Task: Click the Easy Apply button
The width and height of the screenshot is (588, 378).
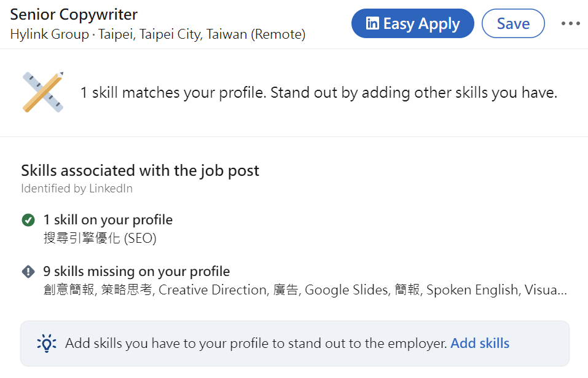Action: coord(412,23)
